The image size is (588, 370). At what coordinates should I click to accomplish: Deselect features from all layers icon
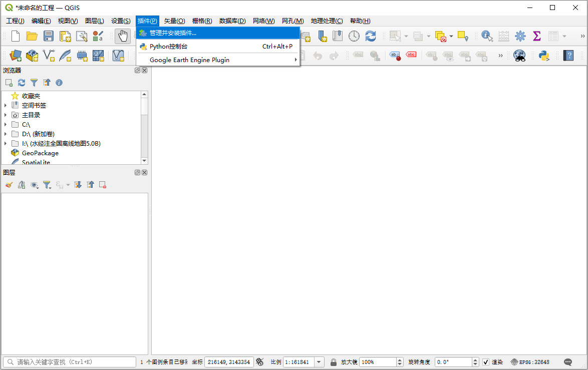(x=441, y=36)
